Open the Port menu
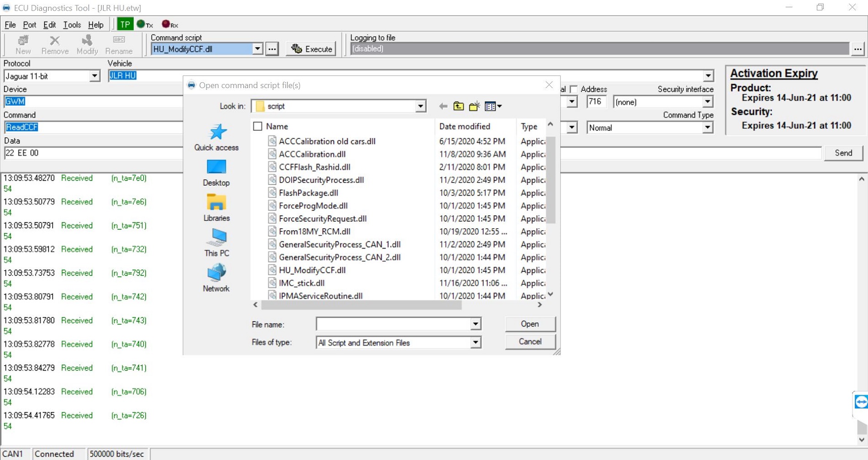Image resolution: width=868 pixels, height=460 pixels. [29, 25]
